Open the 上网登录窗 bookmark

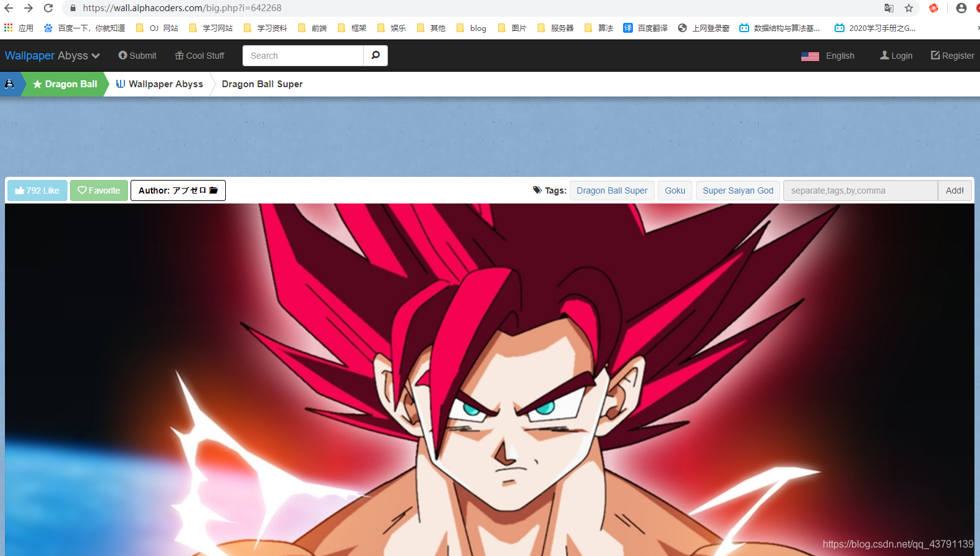(x=704, y=28)
